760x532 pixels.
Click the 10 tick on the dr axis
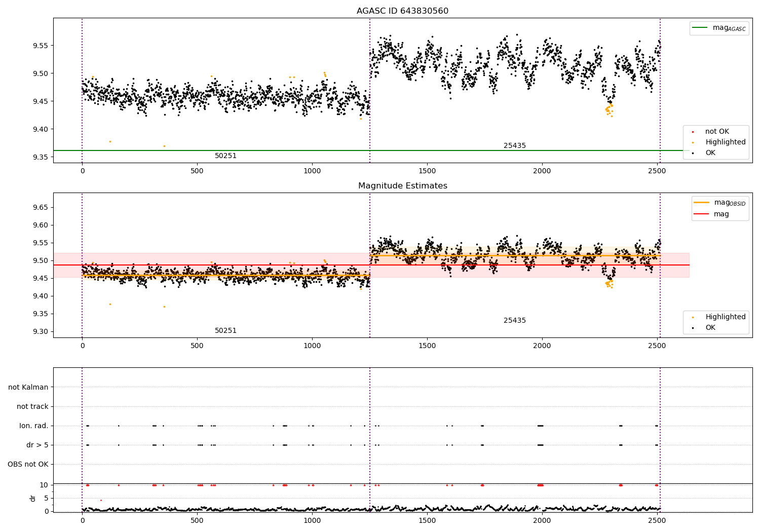44,485
